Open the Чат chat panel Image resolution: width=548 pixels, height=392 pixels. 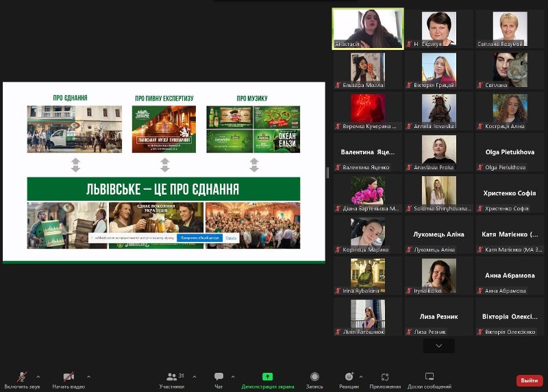pyautogui.click(x=219, y=380)
